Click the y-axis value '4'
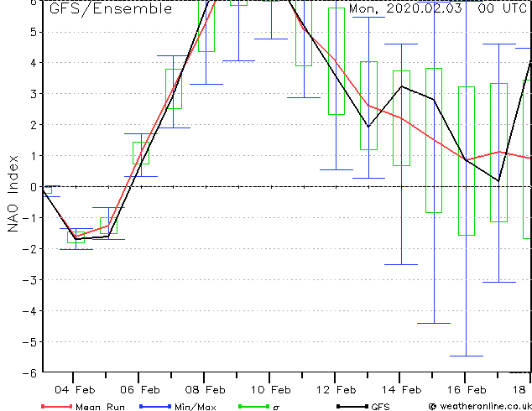The width and height of the screenshot is (532, 411). click(33, 63)
